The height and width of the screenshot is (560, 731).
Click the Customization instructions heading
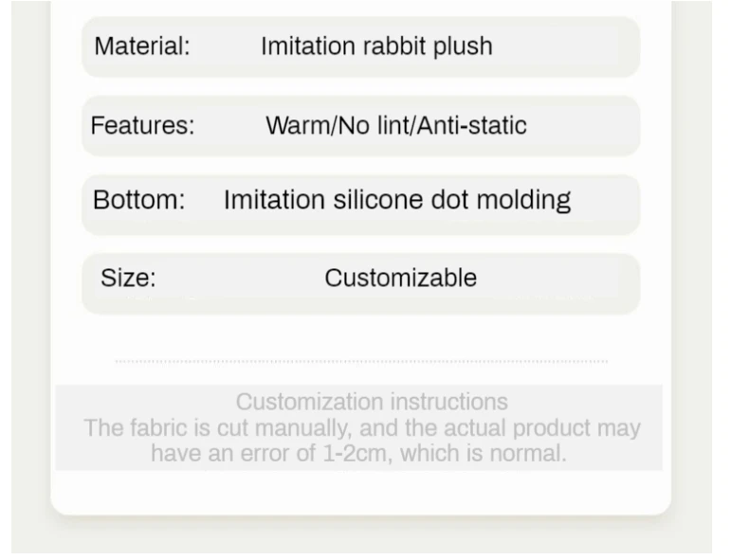(372, 402)
